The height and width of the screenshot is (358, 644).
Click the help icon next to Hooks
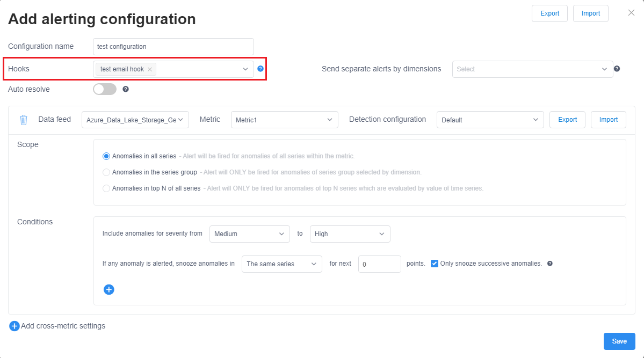tap(261, 69)
